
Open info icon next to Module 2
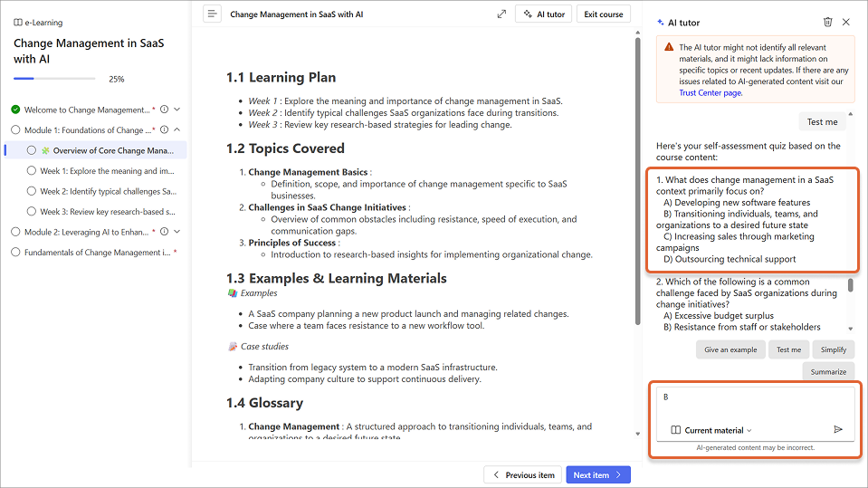pyautogui.click(x=164, y=232)
